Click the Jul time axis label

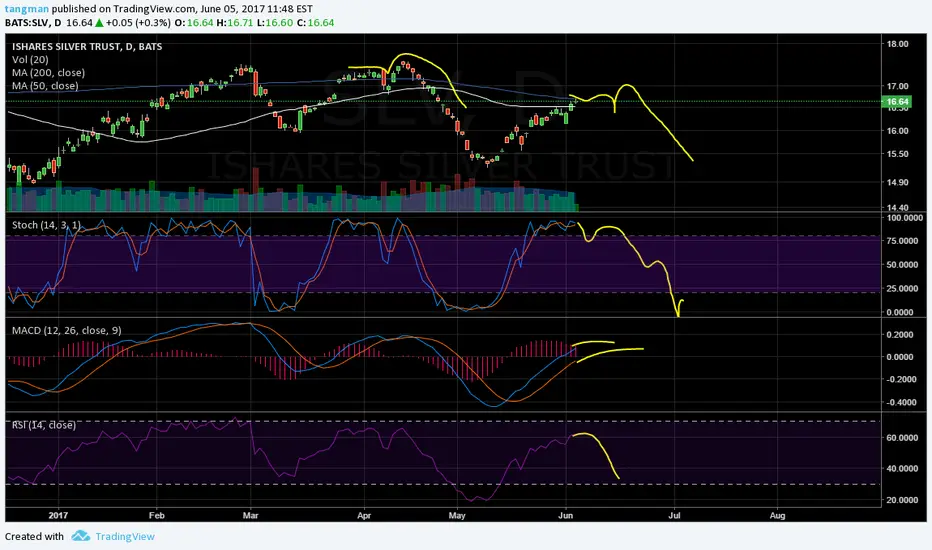pos(674,516)
